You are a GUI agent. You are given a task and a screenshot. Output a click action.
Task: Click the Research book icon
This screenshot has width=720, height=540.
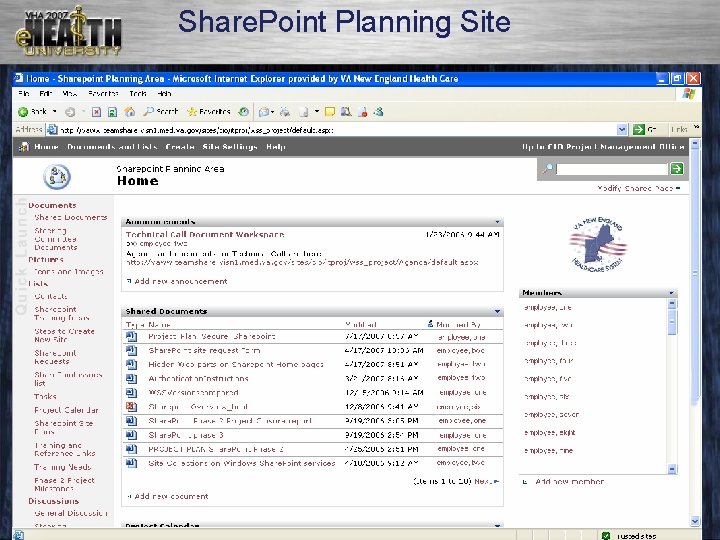pos(346,112)
